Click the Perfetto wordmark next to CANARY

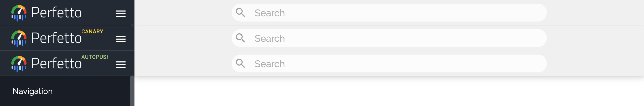point(56,38)
